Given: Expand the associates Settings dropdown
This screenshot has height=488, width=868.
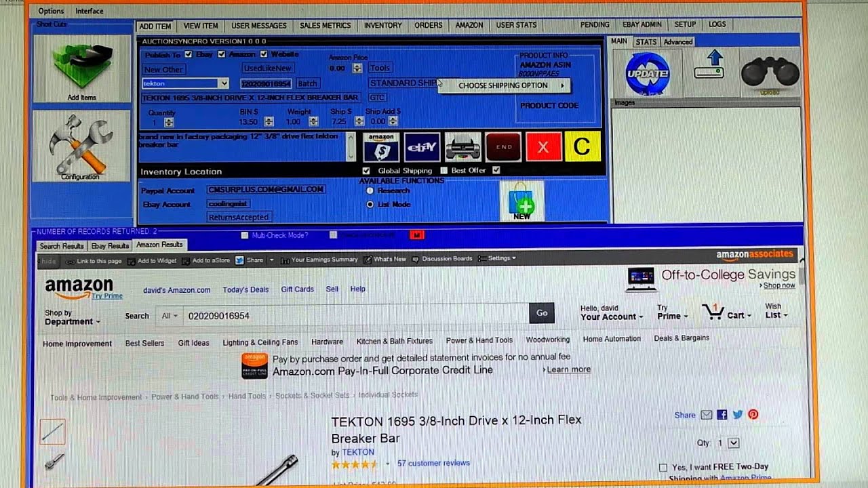Looking at the screenshot, I should (x=497, y=258).
